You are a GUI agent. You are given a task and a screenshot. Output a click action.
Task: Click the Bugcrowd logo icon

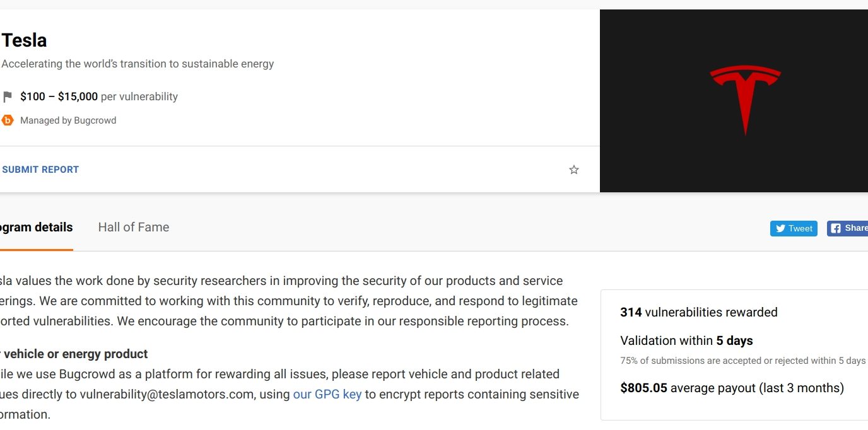pyautogui.click(x=8, y=120)
